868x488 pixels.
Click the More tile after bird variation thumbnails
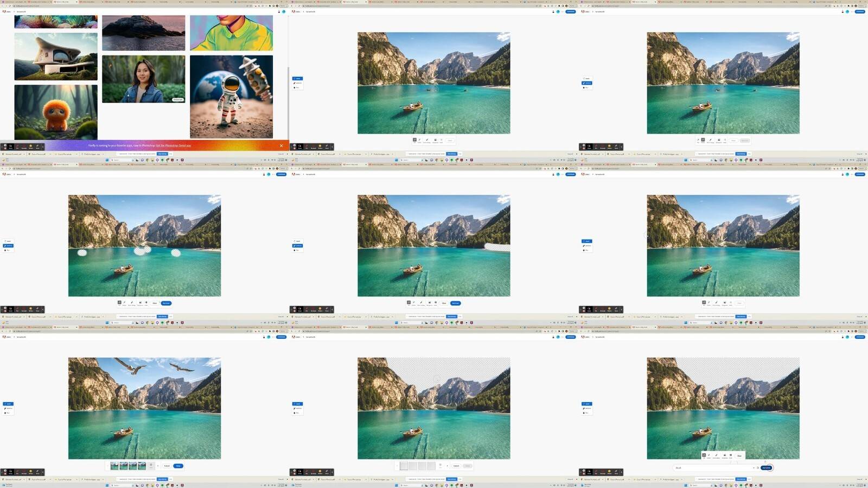pos(151,466)
